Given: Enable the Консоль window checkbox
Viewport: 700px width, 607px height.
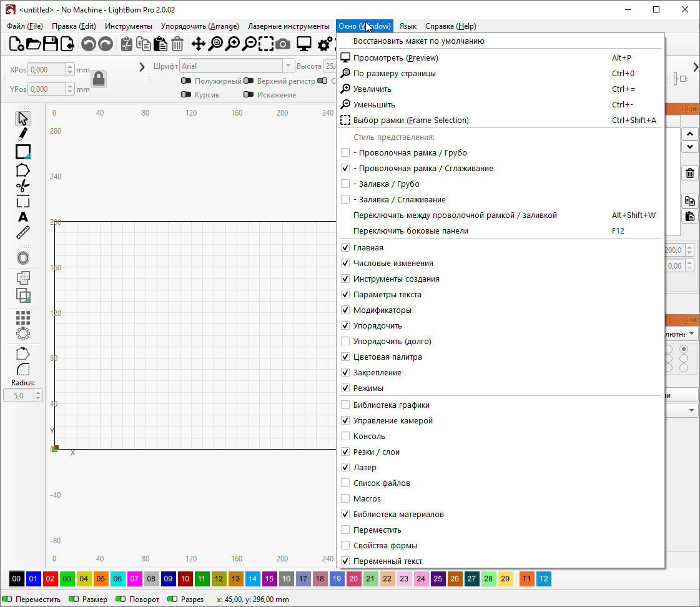Looking at the screenshot, I should tap(345, 437).
